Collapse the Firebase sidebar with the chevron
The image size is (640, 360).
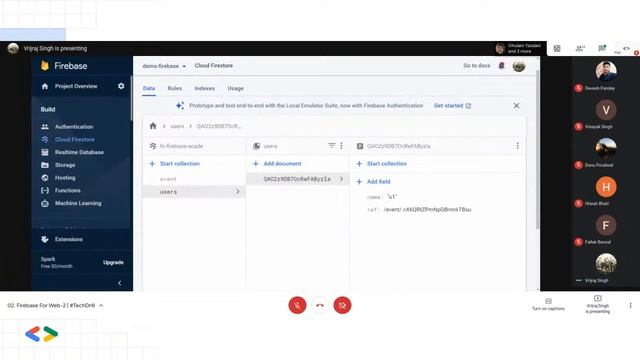(120, 283)
